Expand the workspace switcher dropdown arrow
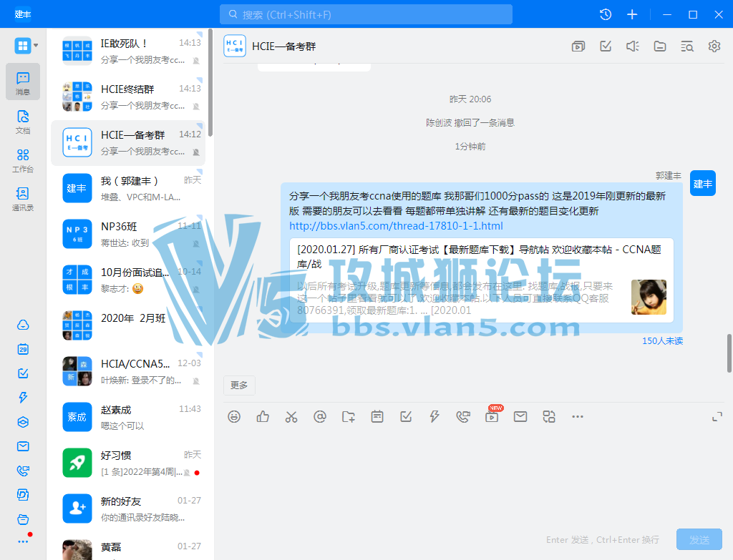Viewport: 733px width, 560px height. 36,46
